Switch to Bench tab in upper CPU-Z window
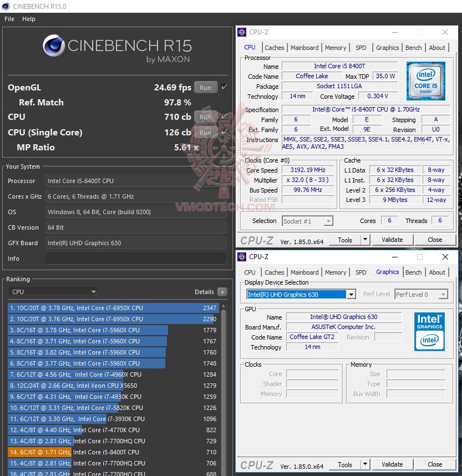 tap(413, 48)
